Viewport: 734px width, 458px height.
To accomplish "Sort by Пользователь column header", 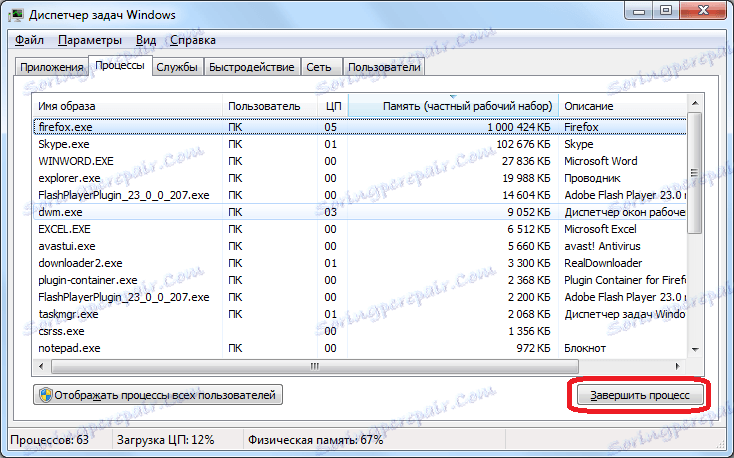I will (x=270, y=106).
